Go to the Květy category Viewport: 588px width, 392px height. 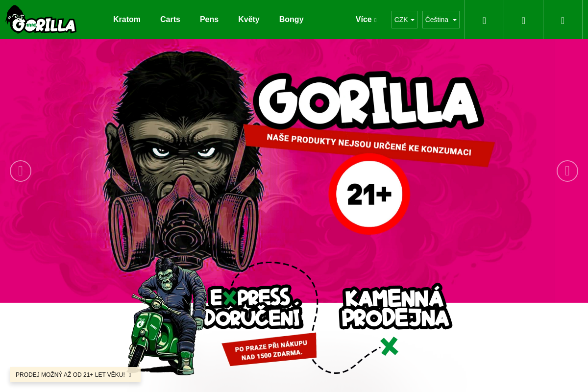pos(249,20)
